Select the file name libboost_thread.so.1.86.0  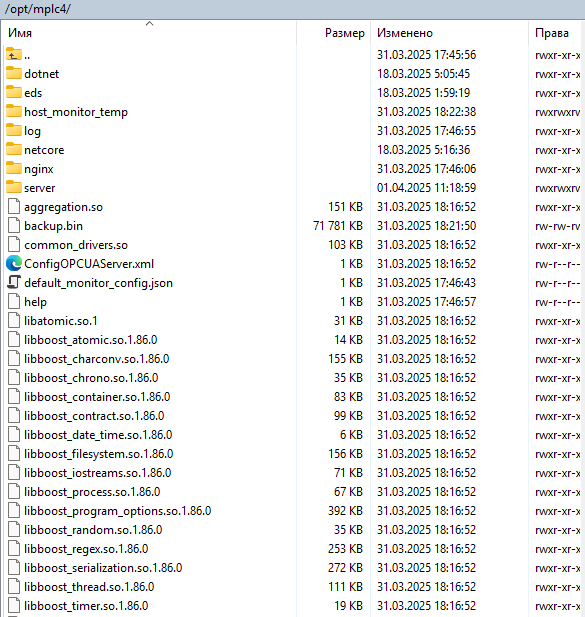(x=89, y=587)
